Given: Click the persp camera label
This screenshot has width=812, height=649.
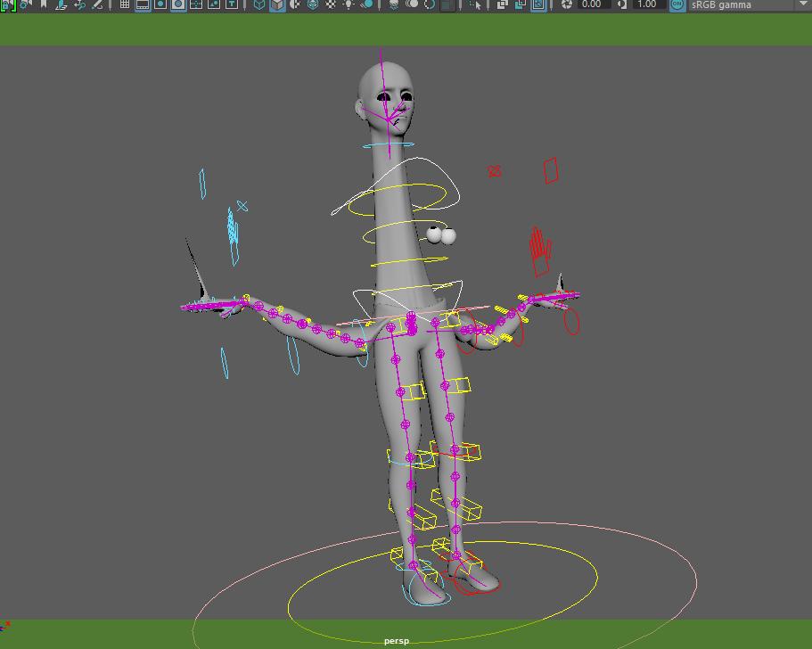Looking at the screenshot, I should click(397, 641).
